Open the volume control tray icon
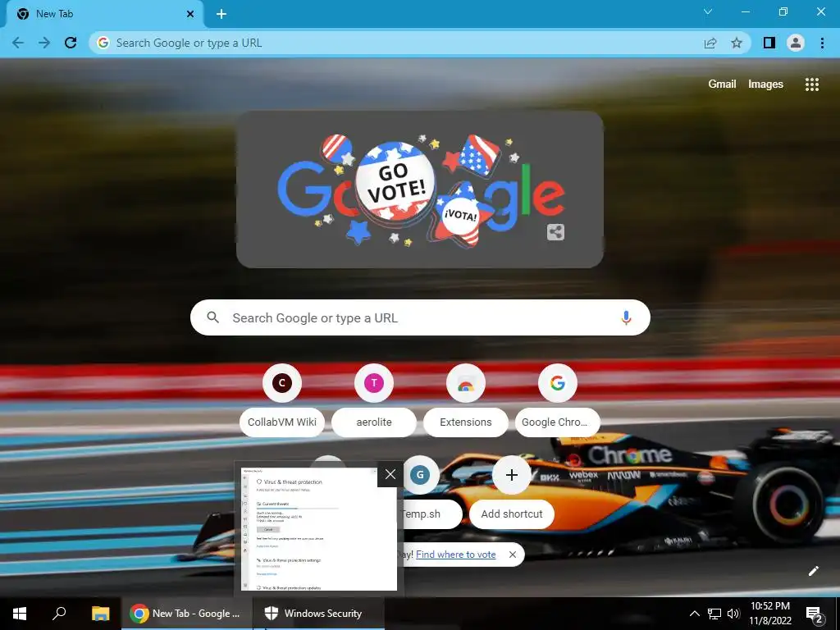 [733, 614]
